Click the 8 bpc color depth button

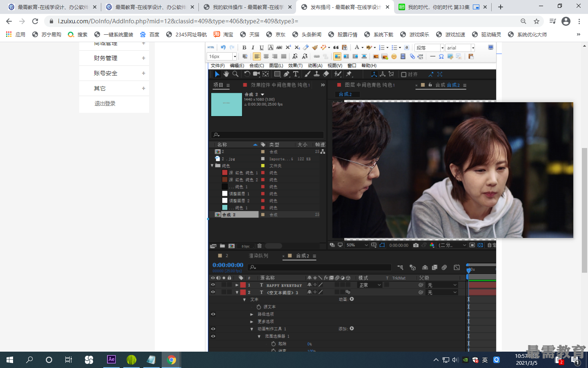click(245, 246)
